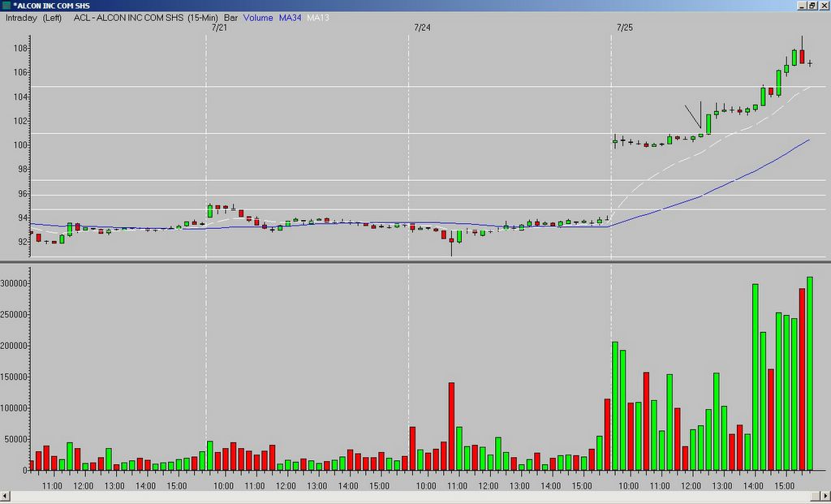
Task: Click the 98 price axis label
Action: click(x=22, y=170)
